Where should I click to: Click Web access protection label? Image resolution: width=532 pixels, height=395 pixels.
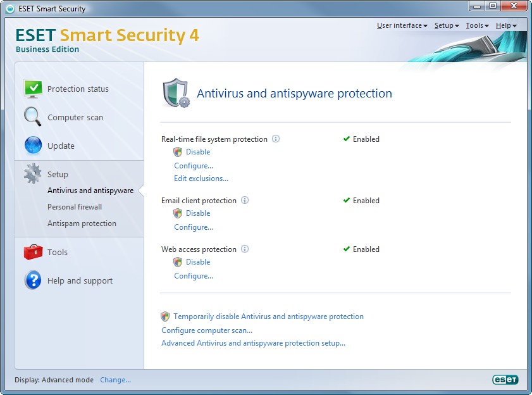coord(199,249)
